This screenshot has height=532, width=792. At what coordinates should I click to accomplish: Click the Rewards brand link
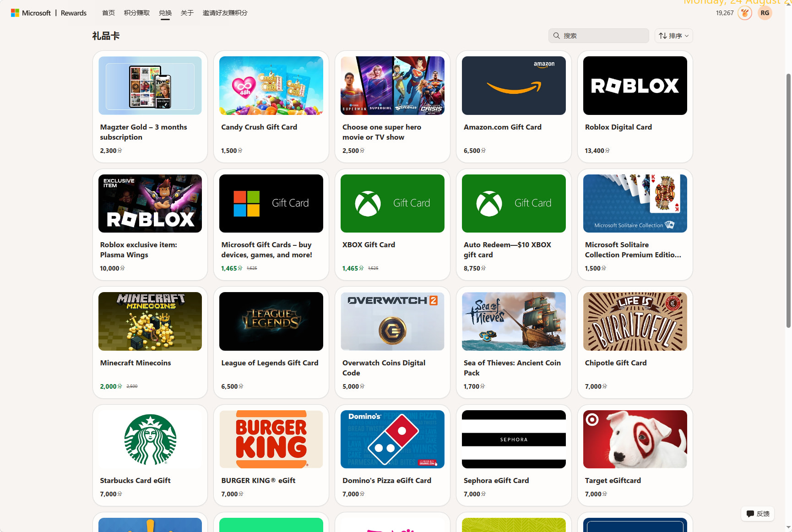click(74, 13)
